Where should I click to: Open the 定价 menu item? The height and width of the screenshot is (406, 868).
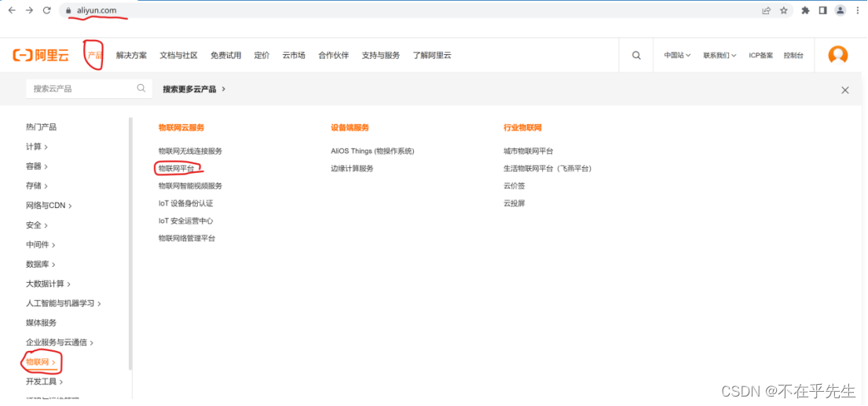[262, 55]
